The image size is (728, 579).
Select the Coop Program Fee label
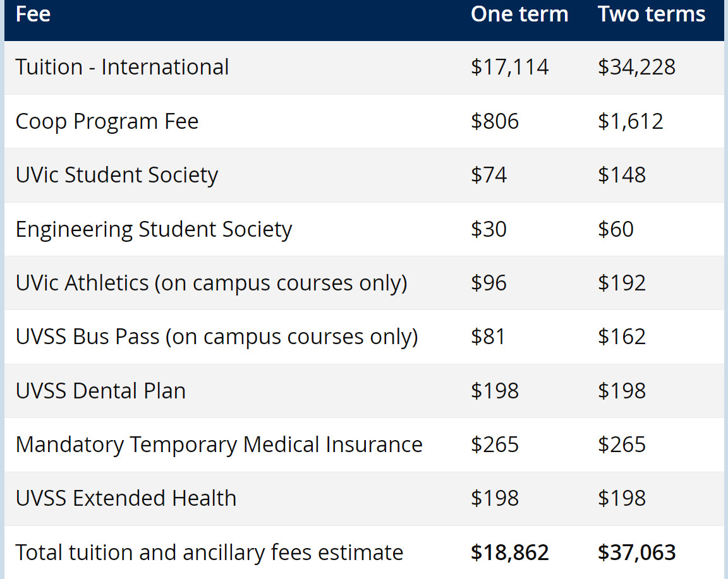107,121
